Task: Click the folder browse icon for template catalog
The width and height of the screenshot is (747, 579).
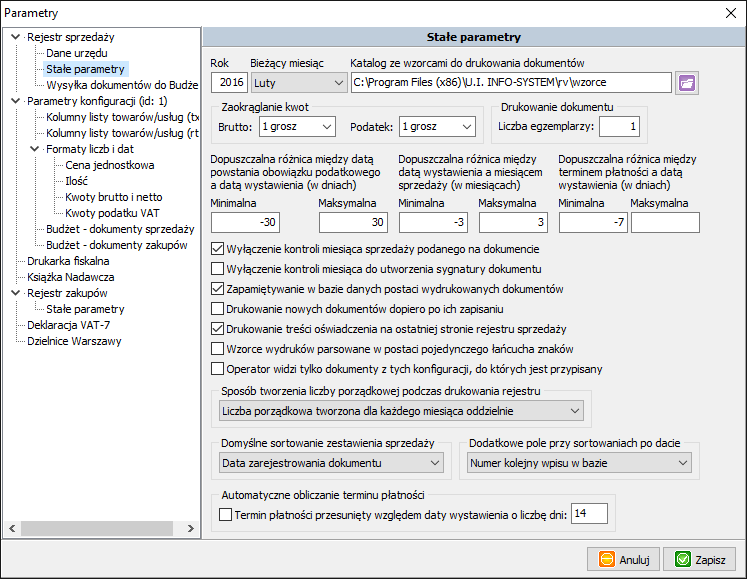Action: click(x=686, y=82)
